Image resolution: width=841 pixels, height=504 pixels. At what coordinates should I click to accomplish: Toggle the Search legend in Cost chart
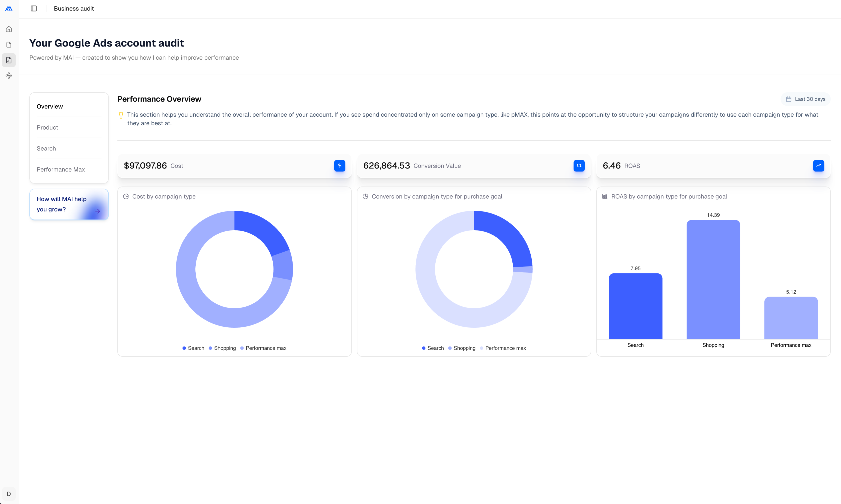(x=193, y=348)
